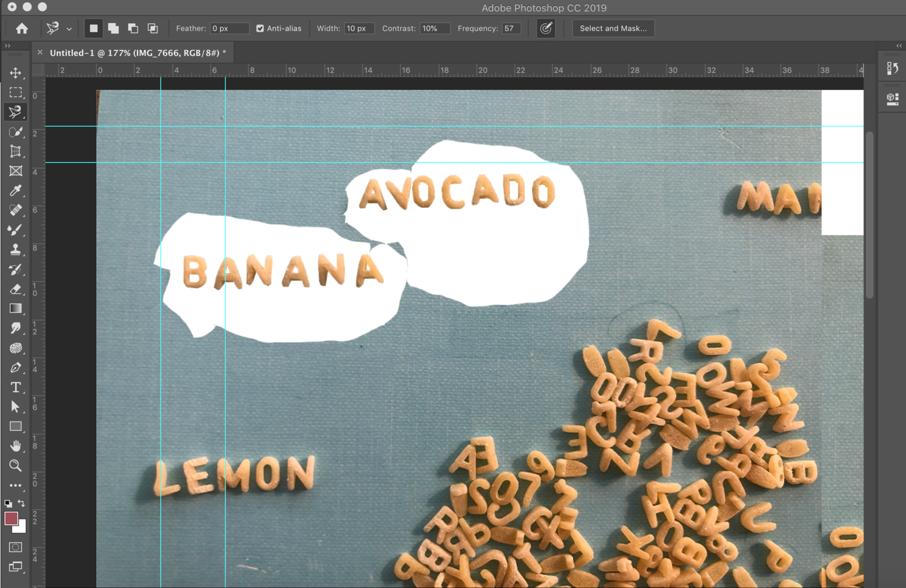Go to the Home screen icon
The height and width of the screenshot is (588, 906).
click(22, 28)
